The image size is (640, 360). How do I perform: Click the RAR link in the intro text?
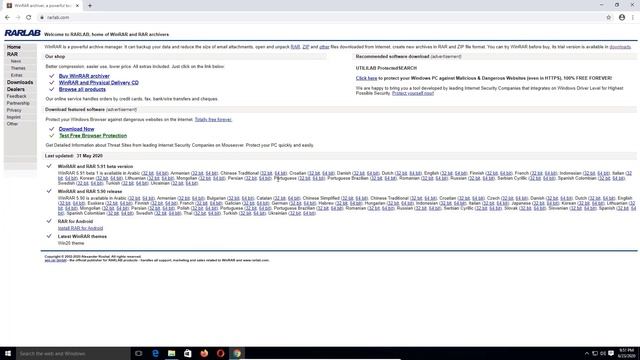click(296, 47)
